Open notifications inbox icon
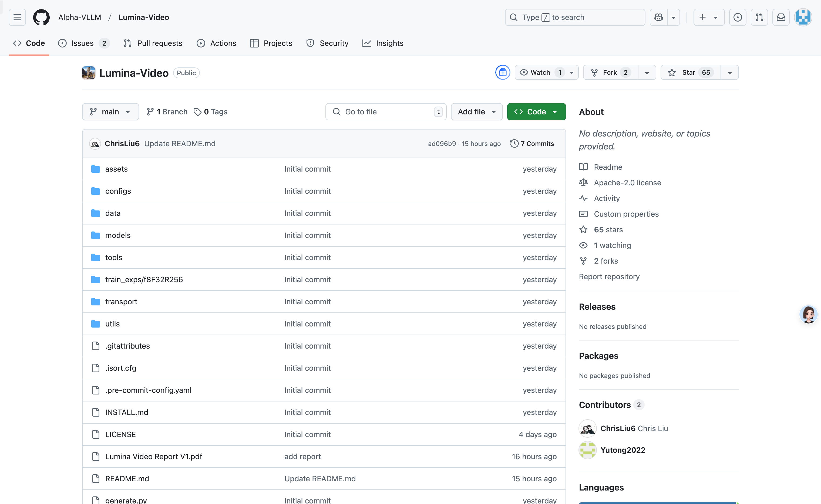This screenshot has width=821, height=504. pyautogui.click(x=781, y=17)
